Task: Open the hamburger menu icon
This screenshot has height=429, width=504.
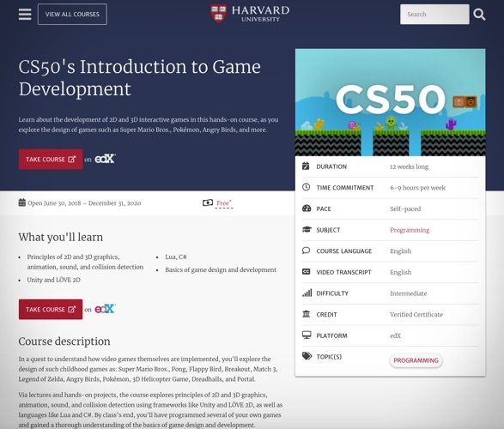Action: [x=25, y=14]
